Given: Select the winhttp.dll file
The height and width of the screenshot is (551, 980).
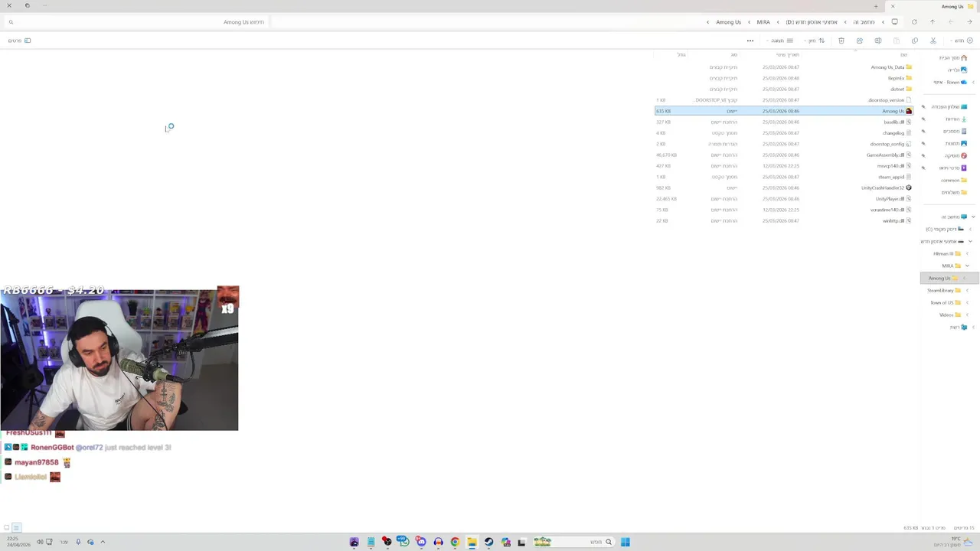Looking at the screenshot, I should tap(783, 220).
